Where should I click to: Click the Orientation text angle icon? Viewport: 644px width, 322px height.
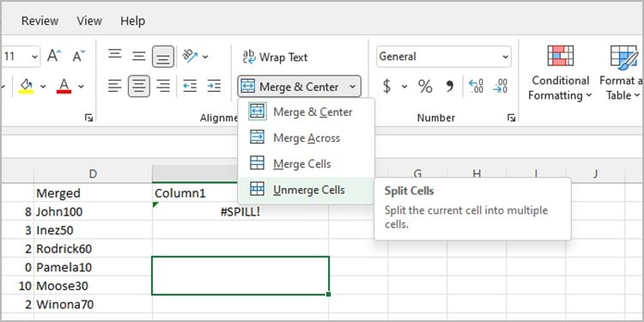pos(190,57)
